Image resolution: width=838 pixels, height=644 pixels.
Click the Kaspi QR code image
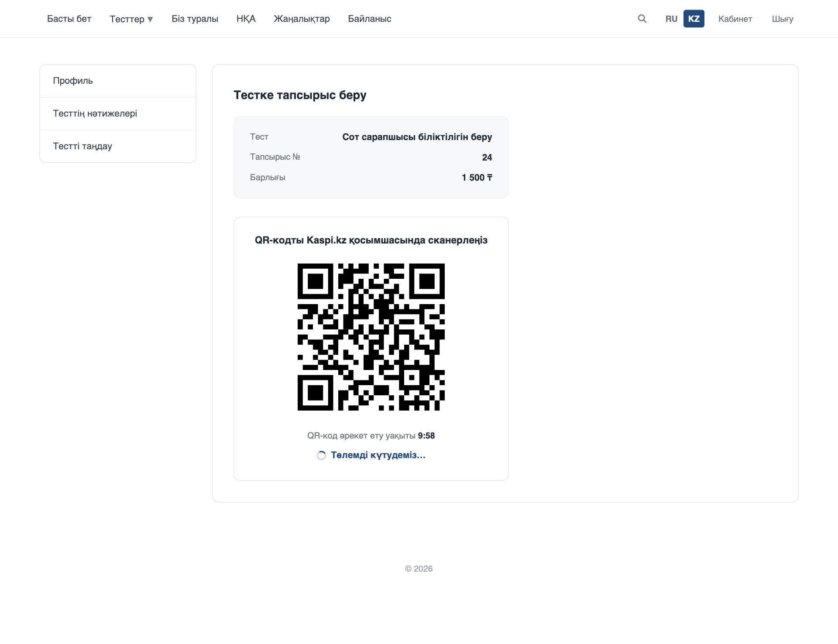(371, 337)
